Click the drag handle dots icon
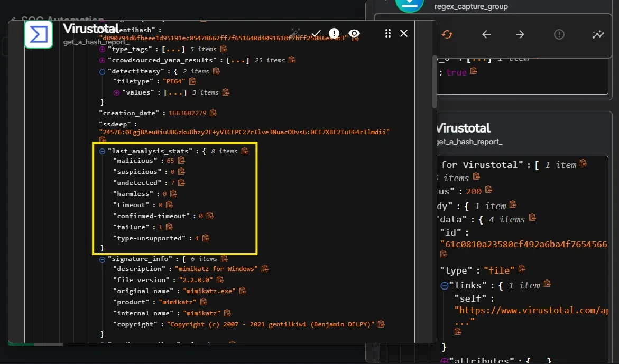Screen dimensions: 619x364 click(388, 33)
